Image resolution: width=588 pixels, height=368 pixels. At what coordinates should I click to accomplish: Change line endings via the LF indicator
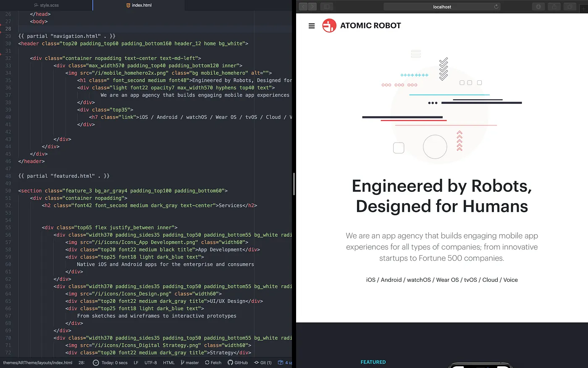[x=136, y=363]
